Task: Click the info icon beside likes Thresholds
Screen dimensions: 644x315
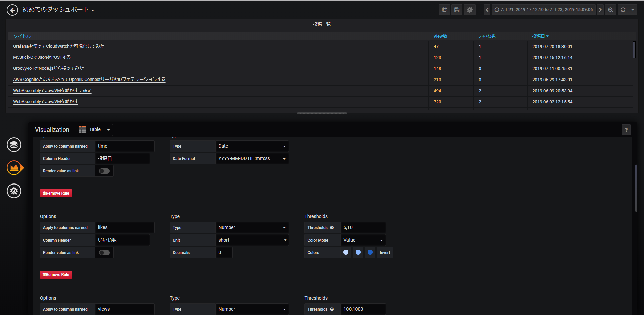Action: [332, 228]
